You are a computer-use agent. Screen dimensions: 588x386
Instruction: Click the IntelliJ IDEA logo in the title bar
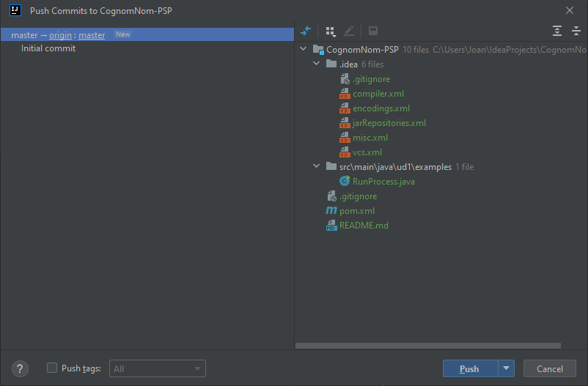click(x=15, y=10)
